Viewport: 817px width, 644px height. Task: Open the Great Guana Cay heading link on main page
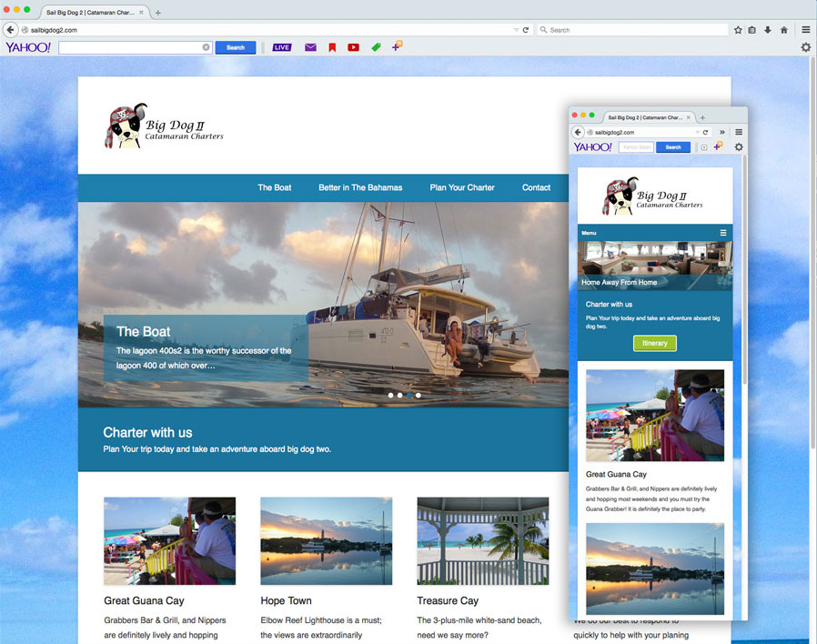pyautogui.click(x=144, y=600)
